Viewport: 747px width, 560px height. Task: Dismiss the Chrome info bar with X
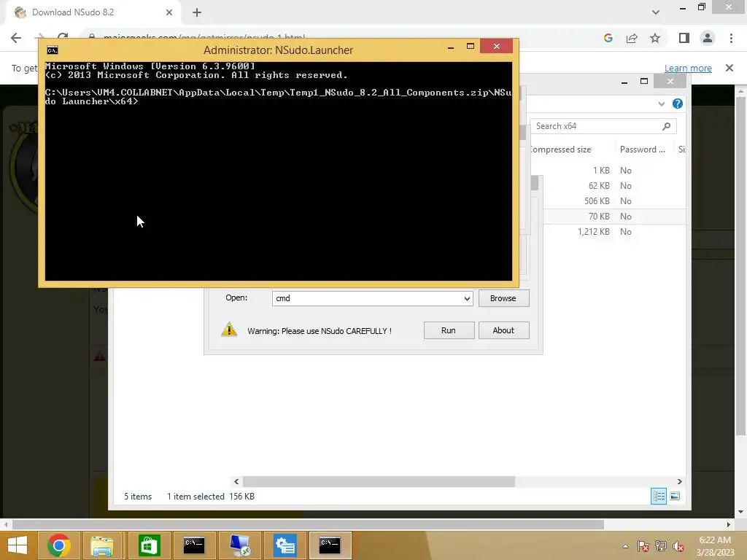(729, 68)
